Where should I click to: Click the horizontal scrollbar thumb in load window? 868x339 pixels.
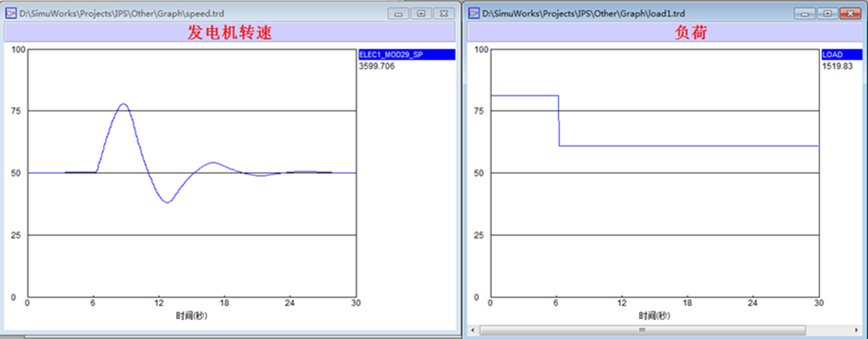(642, 330)
